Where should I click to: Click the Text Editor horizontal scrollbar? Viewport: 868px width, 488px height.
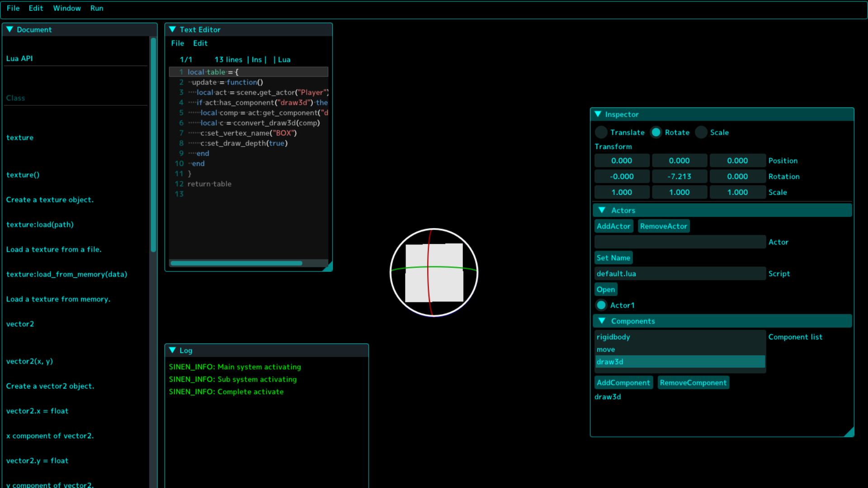[x=236, y=263]
